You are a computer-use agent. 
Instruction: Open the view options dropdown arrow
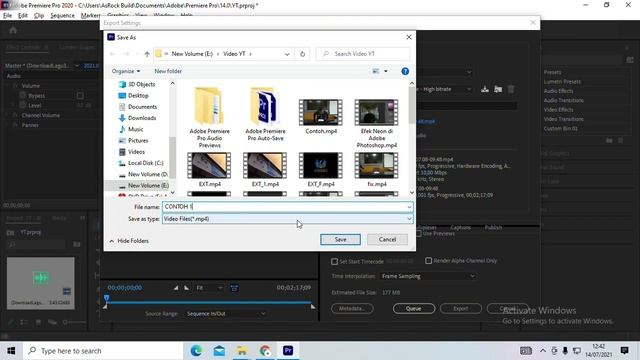(386, 71)
